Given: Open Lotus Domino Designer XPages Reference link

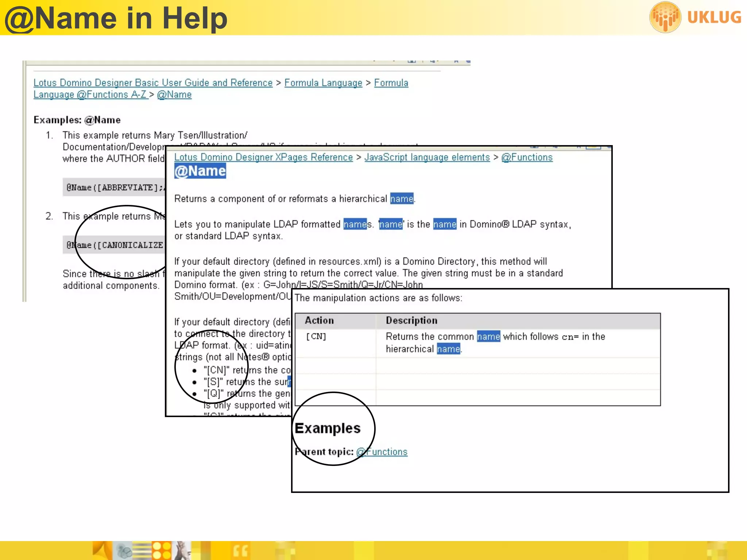Looking at the screenshot, I should pyautogui.click(x=263, y=157).
